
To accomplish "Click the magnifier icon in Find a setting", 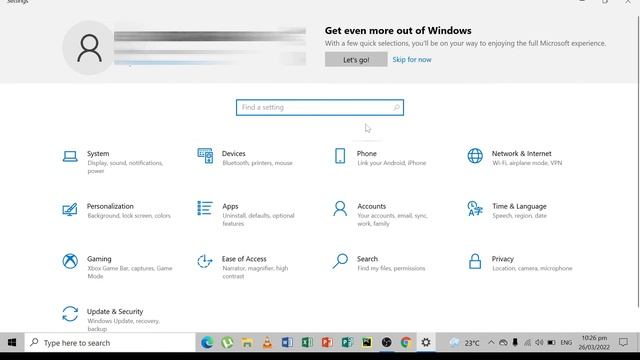I will pyautogui.click(x=396, y=107).
